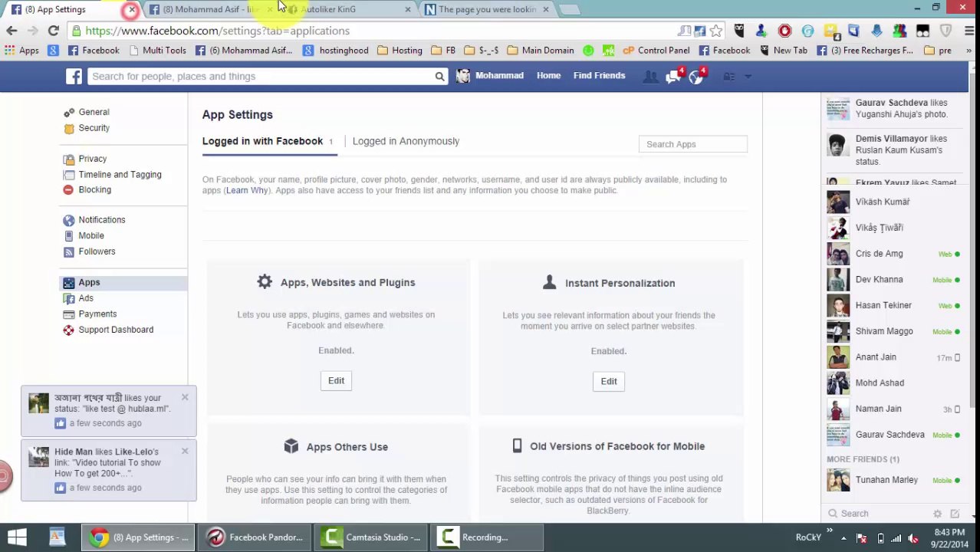Click the Search Apps field

pos(692,144)
